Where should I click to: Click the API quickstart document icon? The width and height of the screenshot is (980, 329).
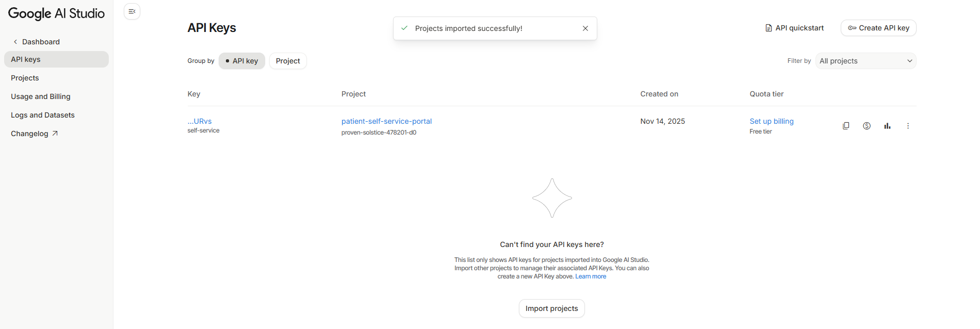point(768,27)
